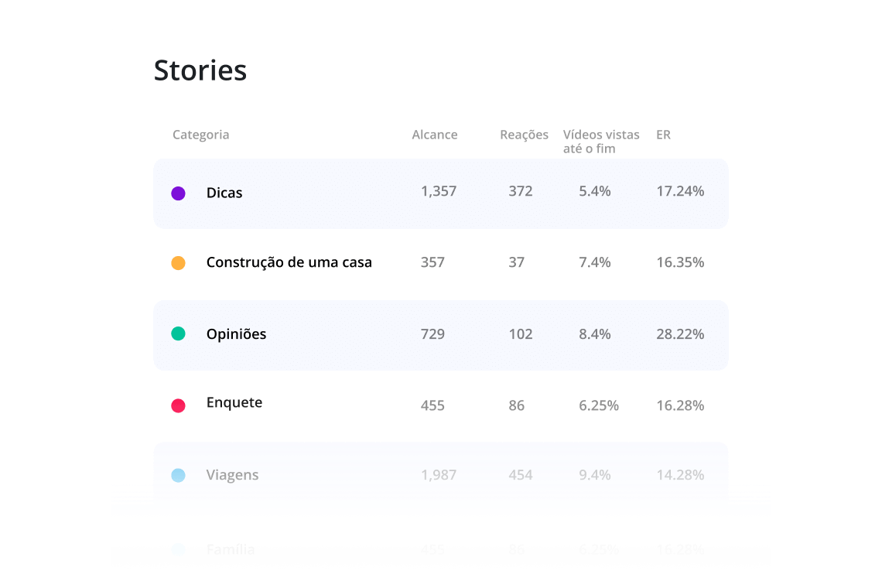Open the Viagens category details

(x=234, y=475)
